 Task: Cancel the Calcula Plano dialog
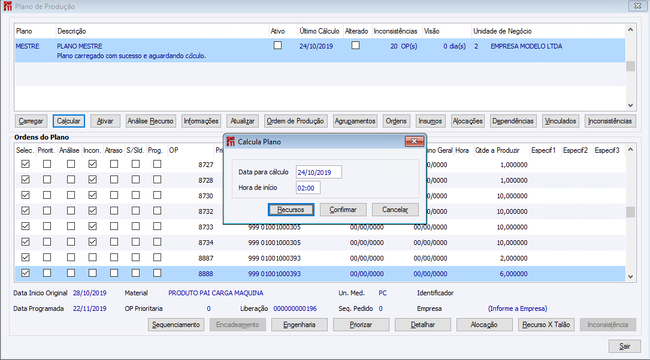pyautogui.click(x=395, y=209)
